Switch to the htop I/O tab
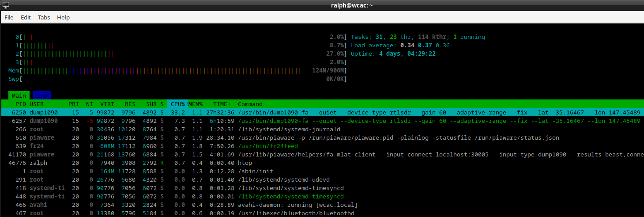 point(42,95)
